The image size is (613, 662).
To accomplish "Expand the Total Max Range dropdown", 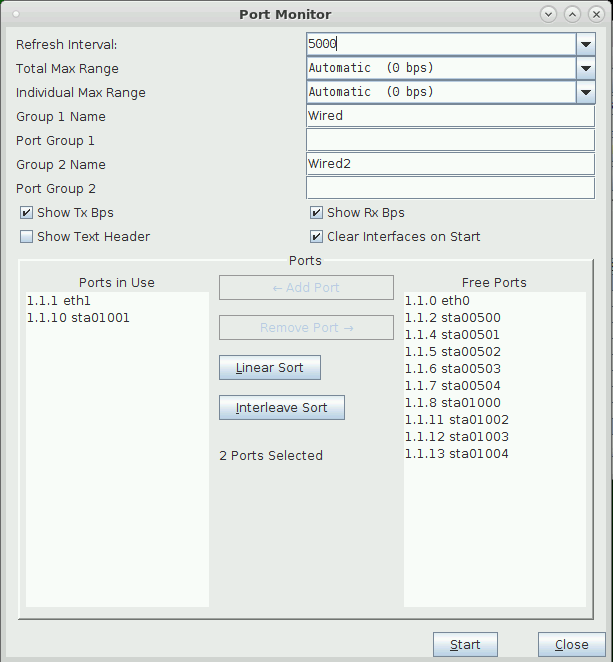I will pos(585,68).
